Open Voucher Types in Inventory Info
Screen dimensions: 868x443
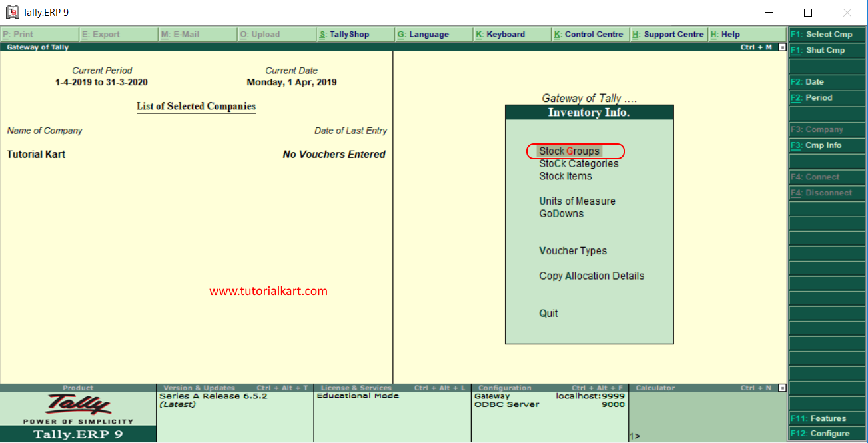pyautogui.click(x=573, y=251)
